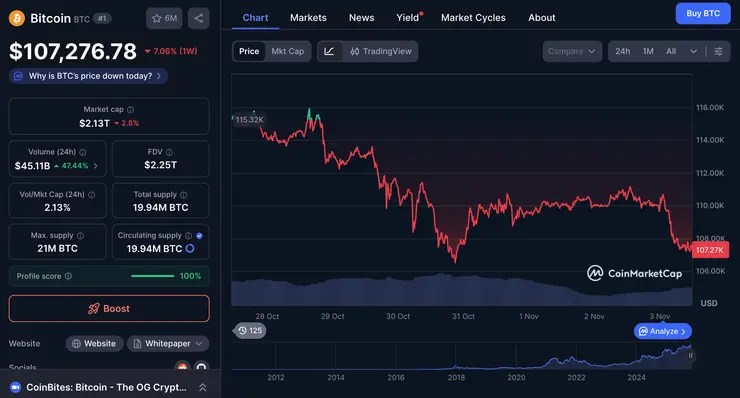Set chart range to 24h
740x398 pixels.
(622, 51)
